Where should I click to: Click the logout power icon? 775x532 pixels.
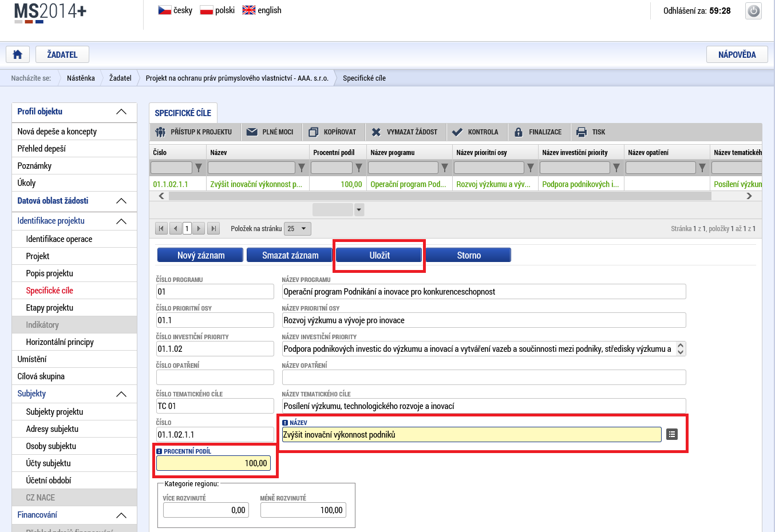pos(753,11)
